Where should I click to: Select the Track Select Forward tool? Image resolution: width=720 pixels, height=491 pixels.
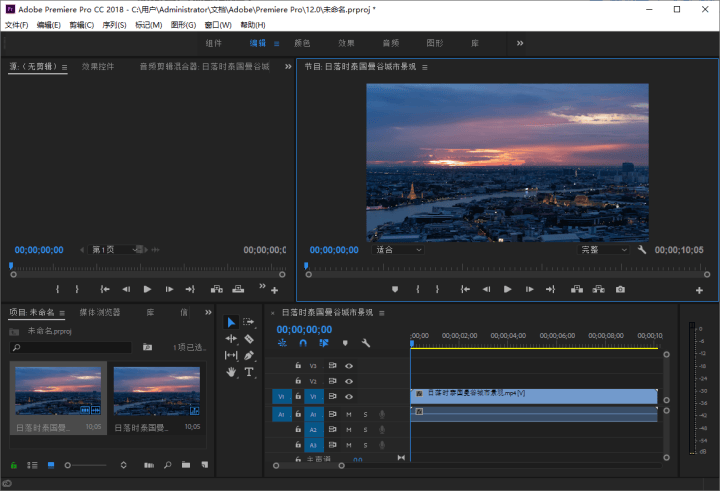(x=249, y=322)
